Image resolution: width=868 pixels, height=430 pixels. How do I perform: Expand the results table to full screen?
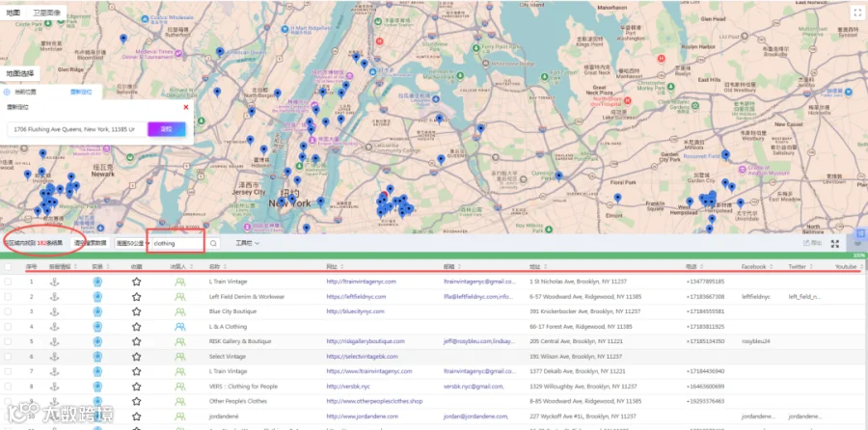(835, 244)
